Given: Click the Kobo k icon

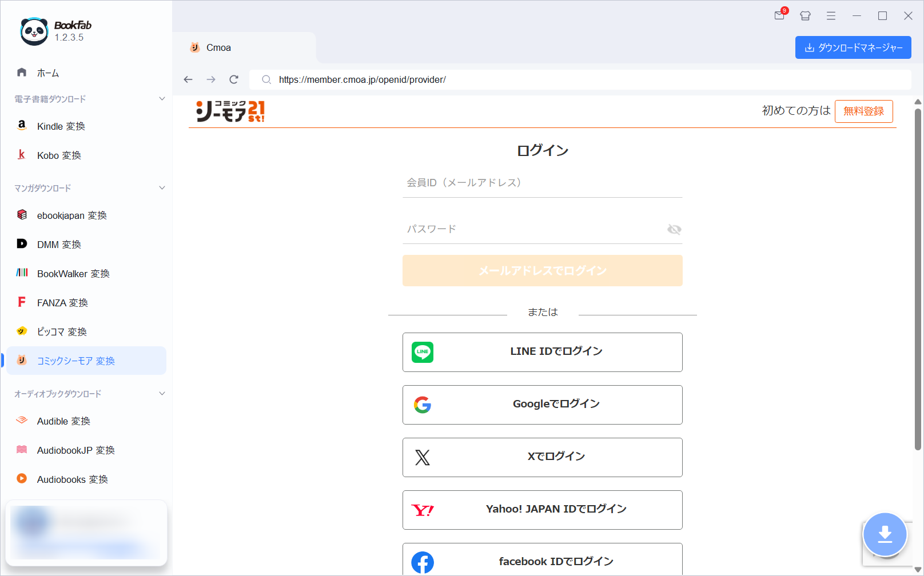Looking at the screenshot, I should [22, 154].
